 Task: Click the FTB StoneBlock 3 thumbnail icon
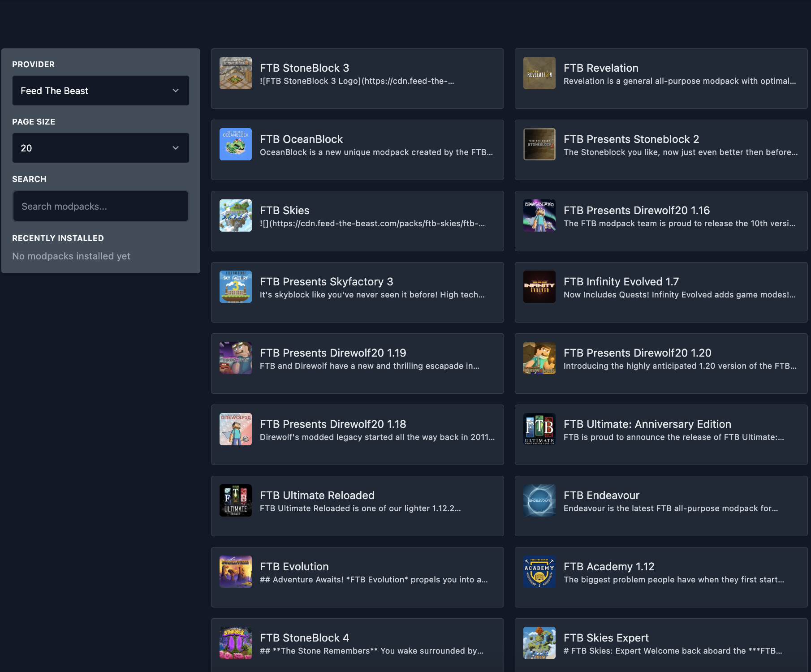[235, 73]
